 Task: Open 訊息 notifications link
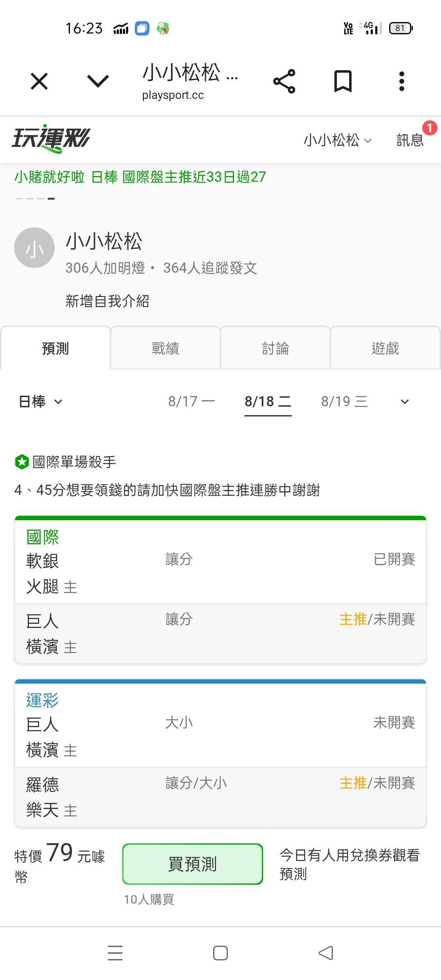coord(410,140)
